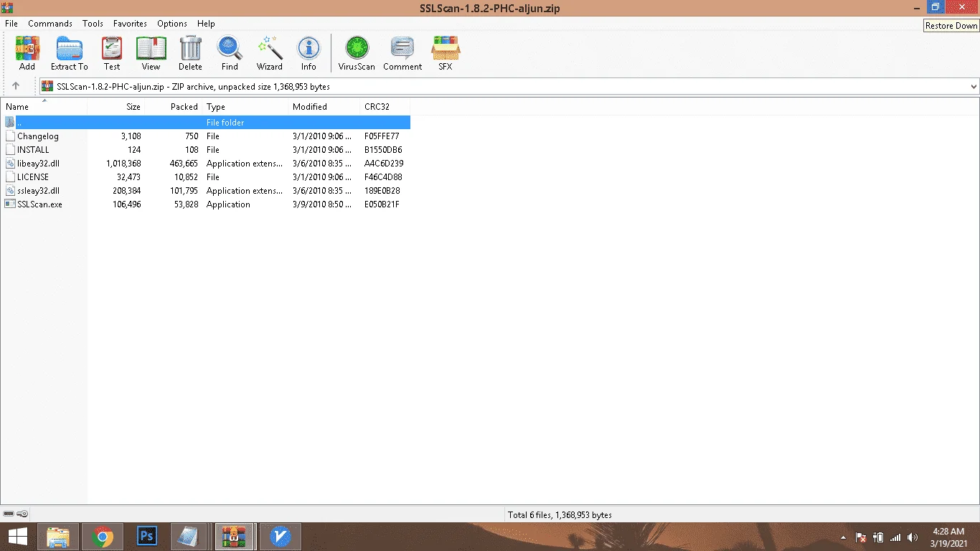The width and height of the screenshot is (980, 551).
Task: Sort by the Type column header
Action: (245, 107)
